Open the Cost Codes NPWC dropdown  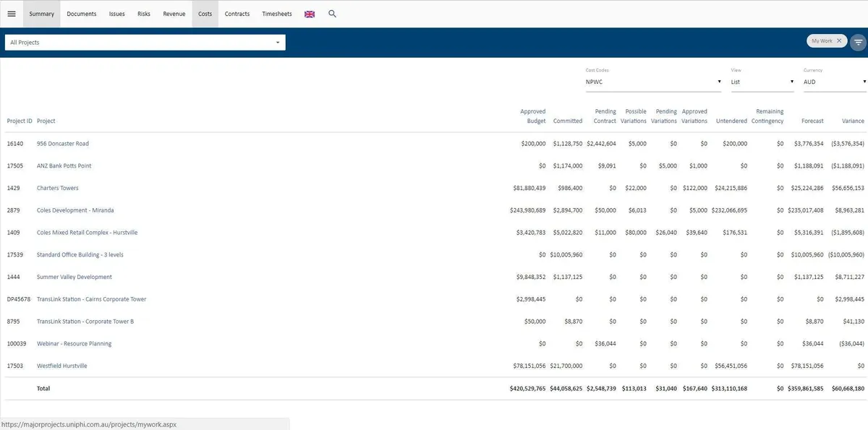653,82
